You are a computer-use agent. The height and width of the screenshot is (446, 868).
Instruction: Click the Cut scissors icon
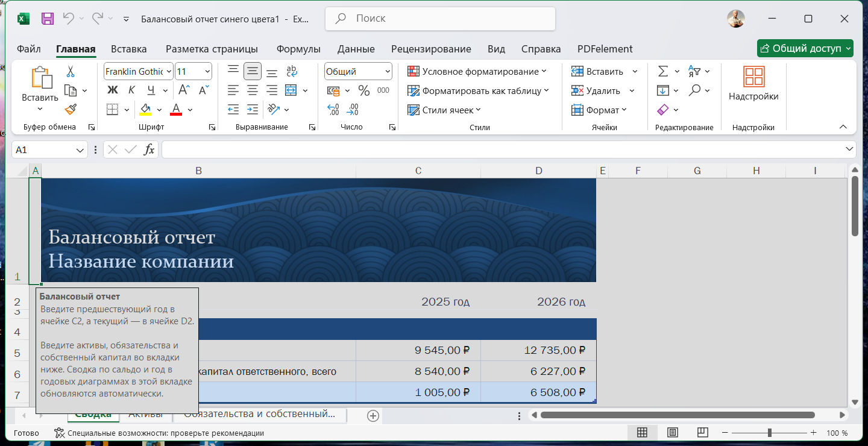pyautogui.click(x=71, y=72)
